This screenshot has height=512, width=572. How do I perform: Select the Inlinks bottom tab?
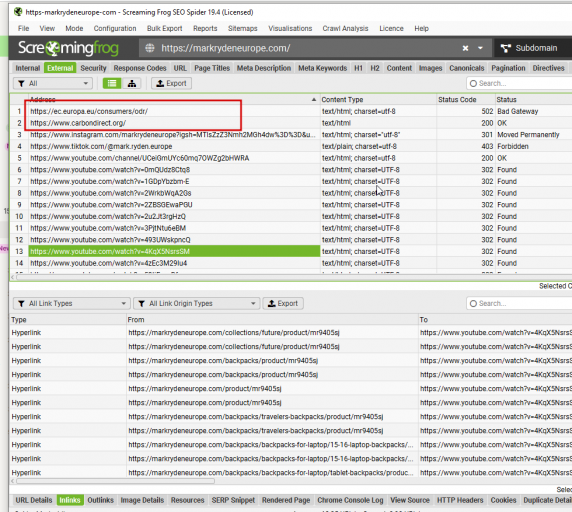(x=70, y=500)
